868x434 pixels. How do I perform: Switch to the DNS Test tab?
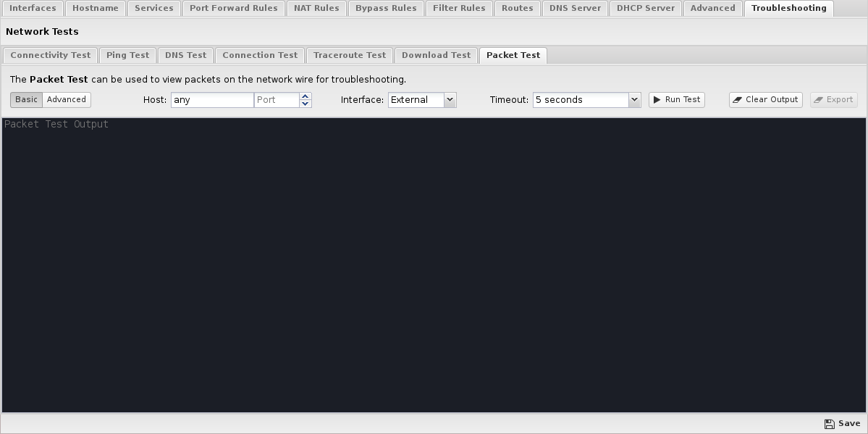185,55
